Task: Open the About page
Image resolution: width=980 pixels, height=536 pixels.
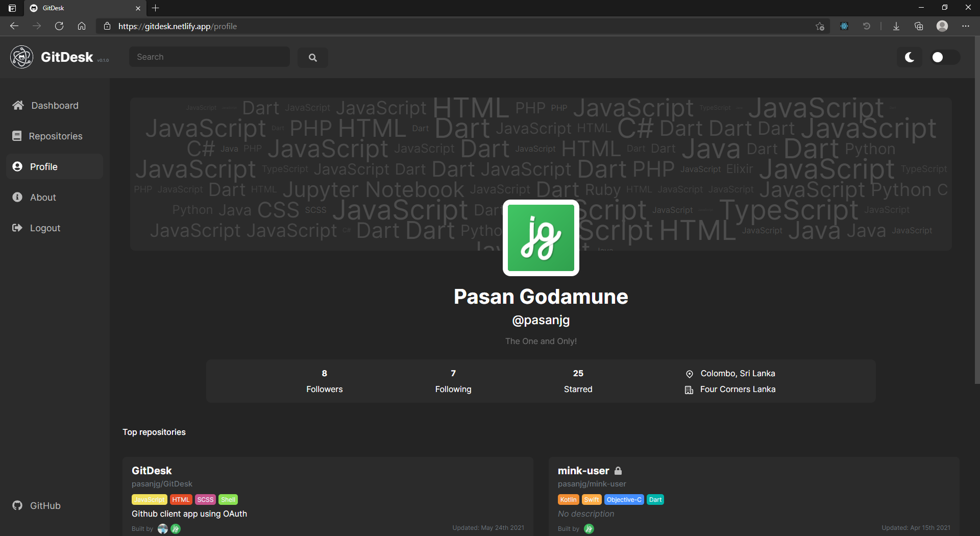Action: tap(55, 197)
